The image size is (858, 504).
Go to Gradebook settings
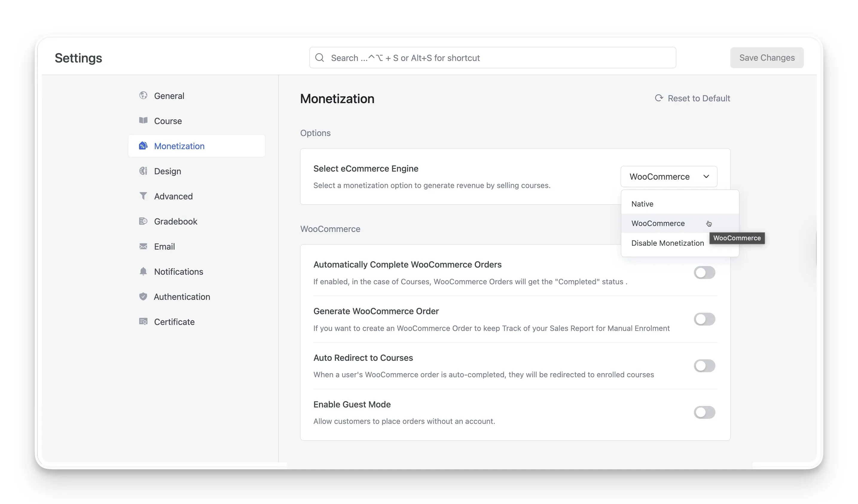point(196,221)
